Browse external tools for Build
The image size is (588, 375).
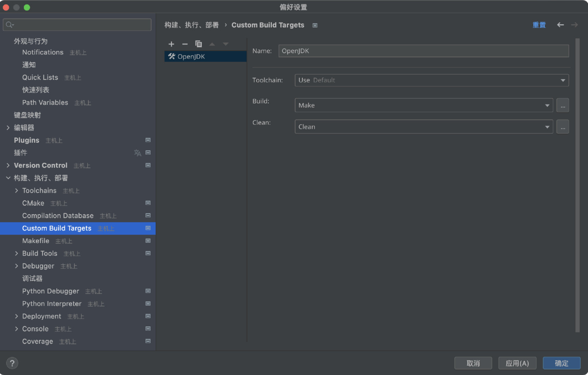click(x=562, y=105)
